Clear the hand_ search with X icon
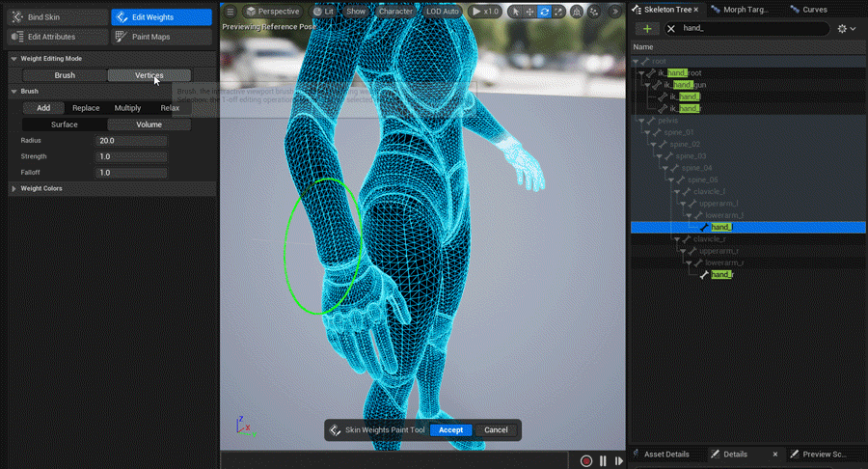Screen dimensions: 868x469 (671, 28)
